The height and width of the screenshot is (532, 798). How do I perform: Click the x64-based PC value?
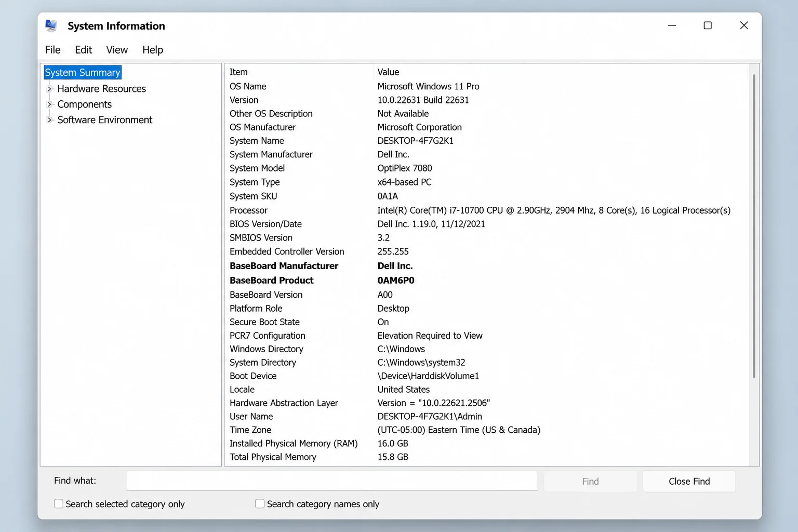click(405, 182)
